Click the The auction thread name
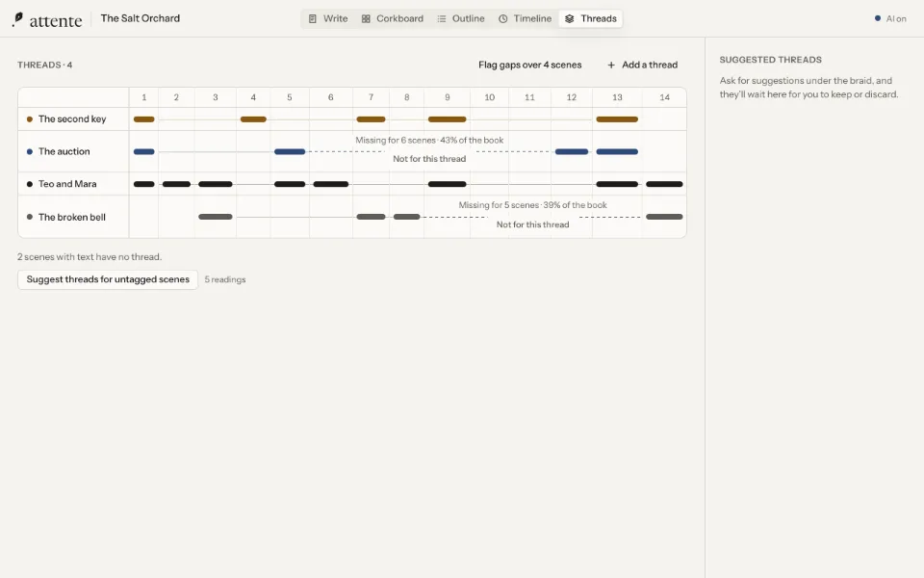The width and height of the screenshot is (924, 578). coord(64,151)
